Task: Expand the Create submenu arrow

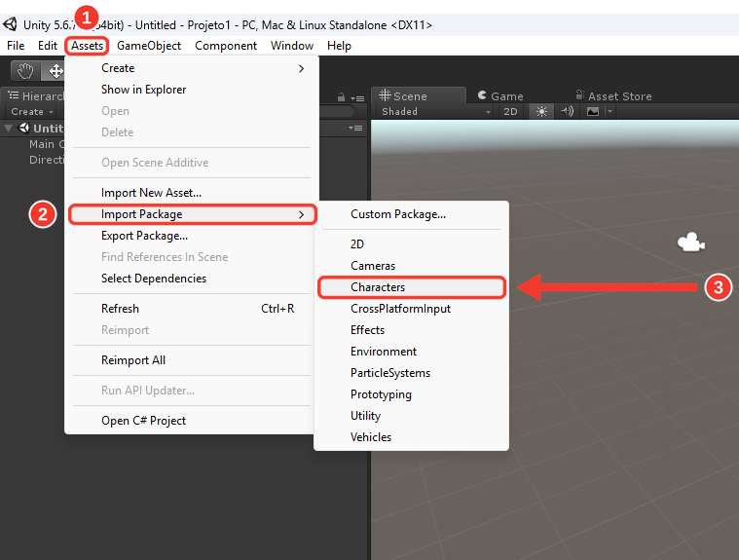Action: pyautogui.click(x=301, y=69)
